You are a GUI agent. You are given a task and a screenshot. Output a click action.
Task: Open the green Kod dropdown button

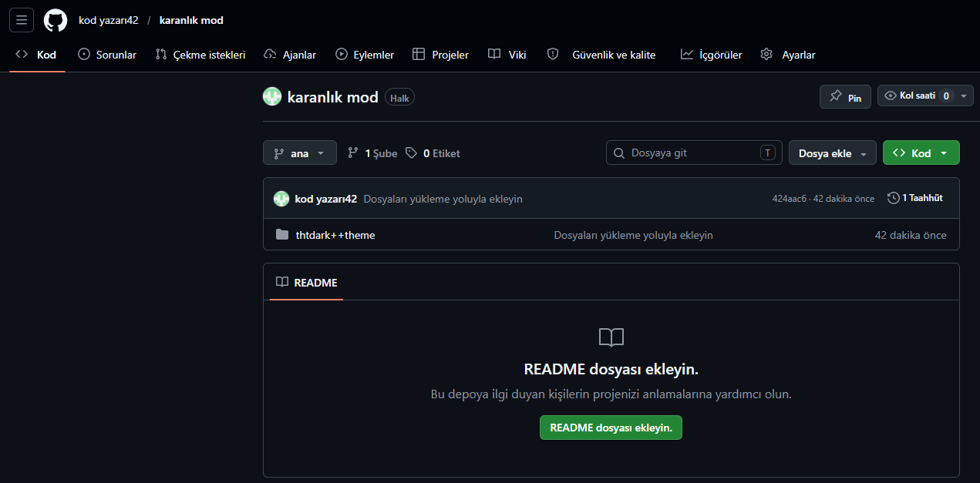[921, 153]
